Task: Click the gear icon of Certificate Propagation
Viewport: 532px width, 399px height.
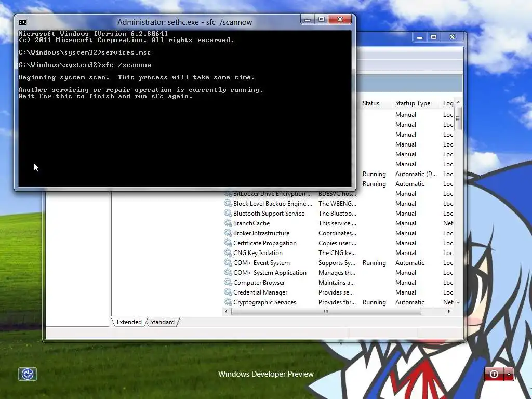Action: pos(228,243)
